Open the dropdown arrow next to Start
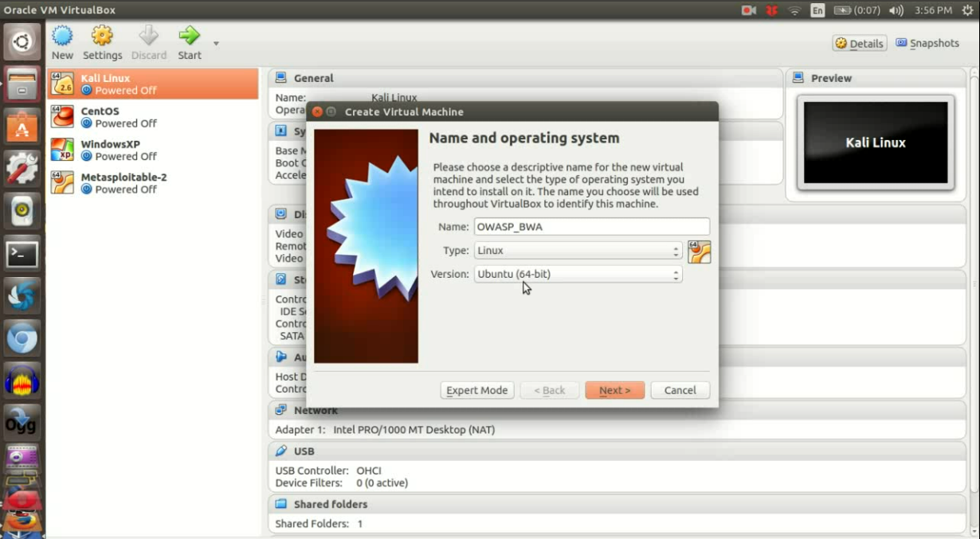The image size is (980, 539). click(216, 44)
